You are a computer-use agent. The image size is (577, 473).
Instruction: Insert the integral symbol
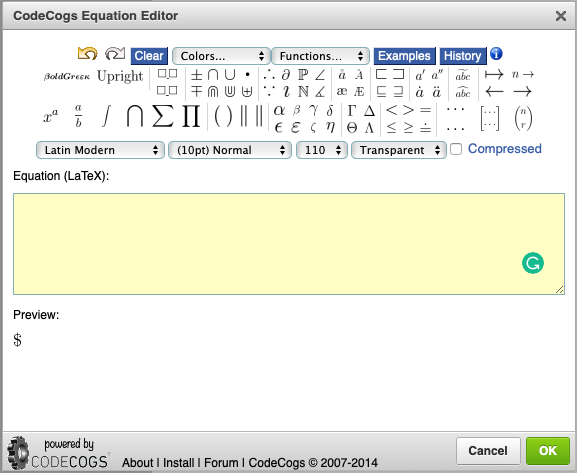pos(106,117)
